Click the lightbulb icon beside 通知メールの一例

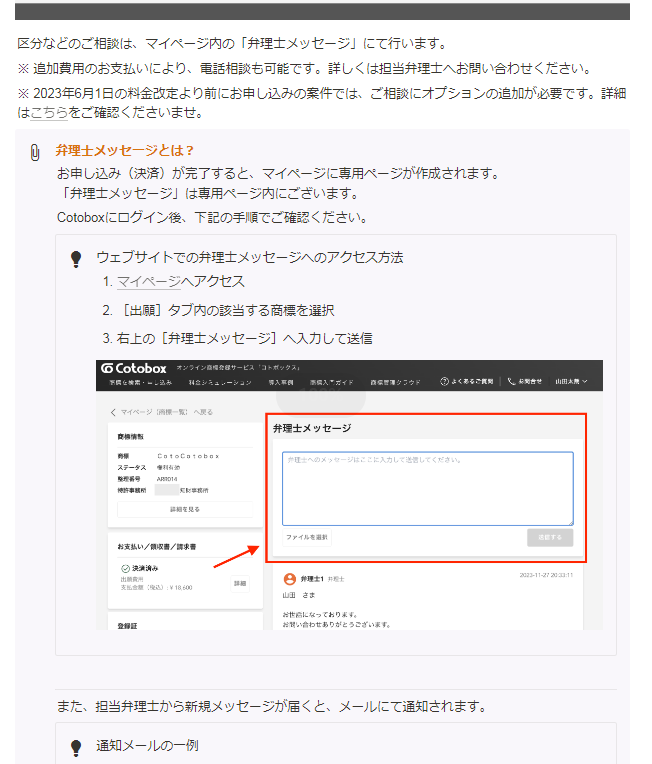[76, 747]
